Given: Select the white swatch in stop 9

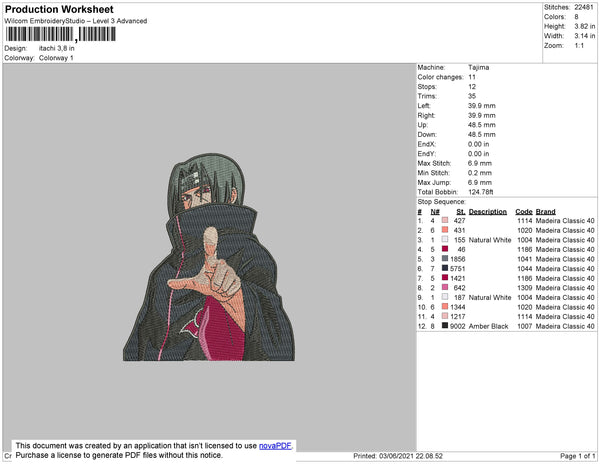Looking at the screenshot, I should pyautogui.click(x=445, y=297).
